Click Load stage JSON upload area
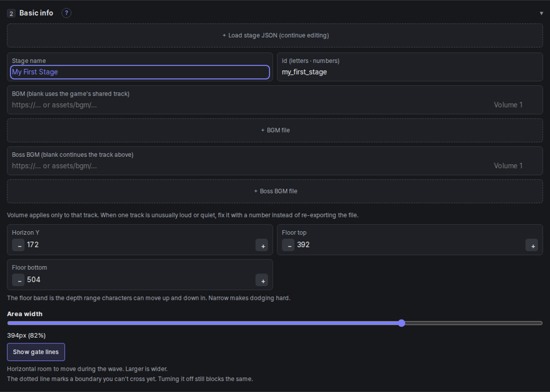 (275, 35)
